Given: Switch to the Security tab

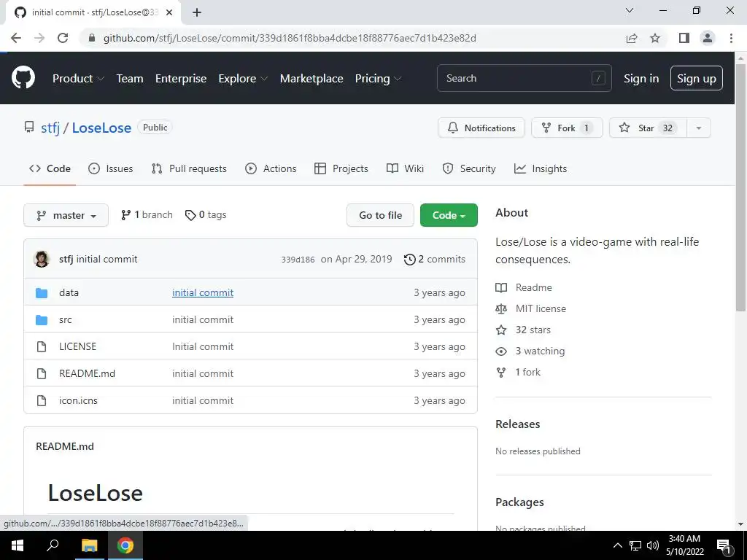Looking at the screenshot, I should 469,168.
